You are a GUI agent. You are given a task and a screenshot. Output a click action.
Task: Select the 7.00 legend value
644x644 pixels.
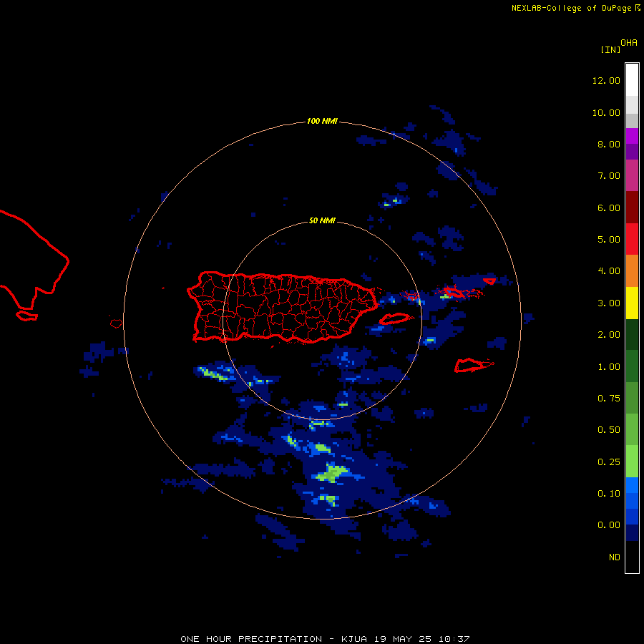pos(608,176)
